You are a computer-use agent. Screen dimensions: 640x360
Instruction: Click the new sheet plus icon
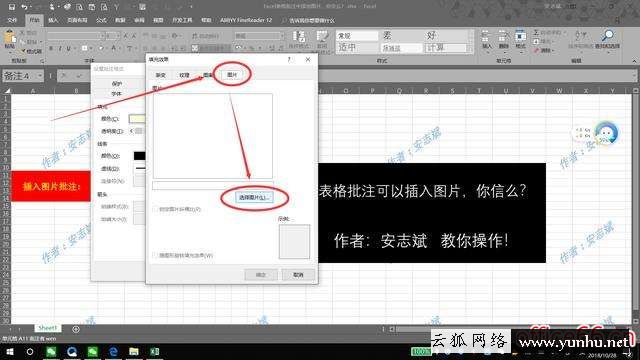[76, 329]
